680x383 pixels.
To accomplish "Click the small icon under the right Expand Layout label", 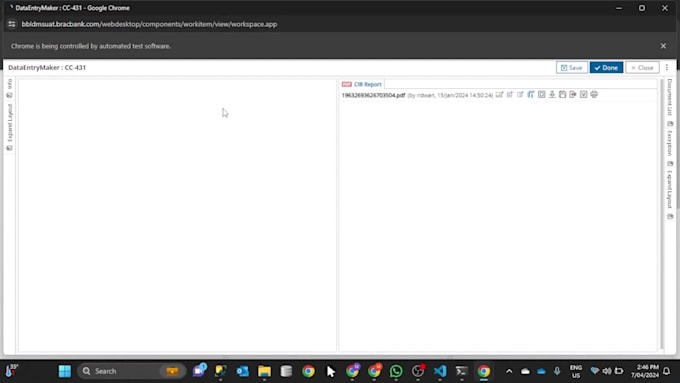I will click(x=670, y=216).
